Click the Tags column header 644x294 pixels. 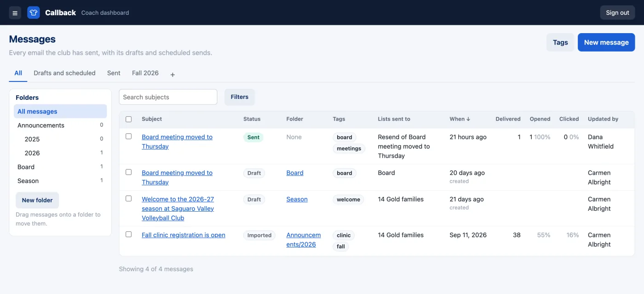click(x=339, y=119)
